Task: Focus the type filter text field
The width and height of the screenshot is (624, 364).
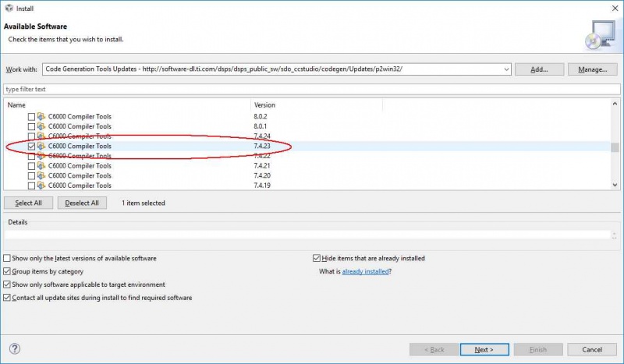Action: point(311,89)
